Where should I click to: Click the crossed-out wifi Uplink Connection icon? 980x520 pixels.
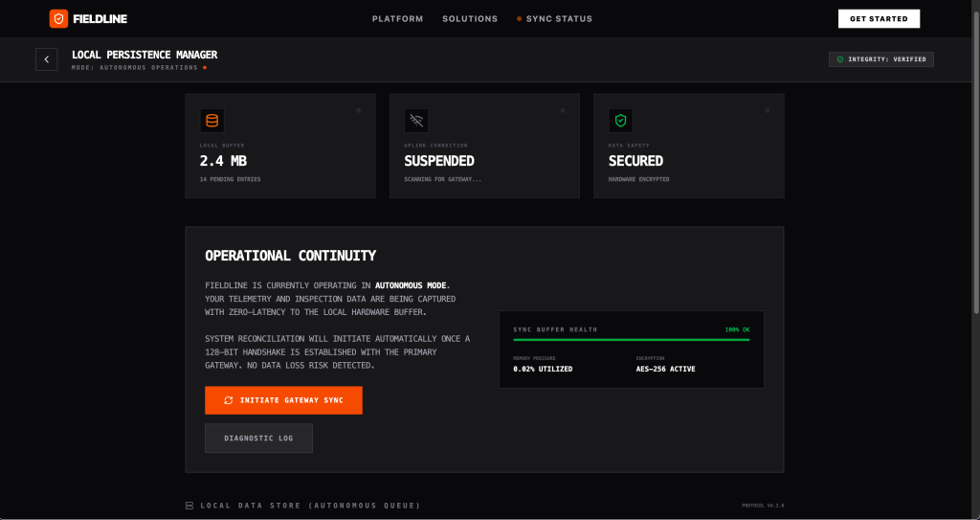point(416,121)
